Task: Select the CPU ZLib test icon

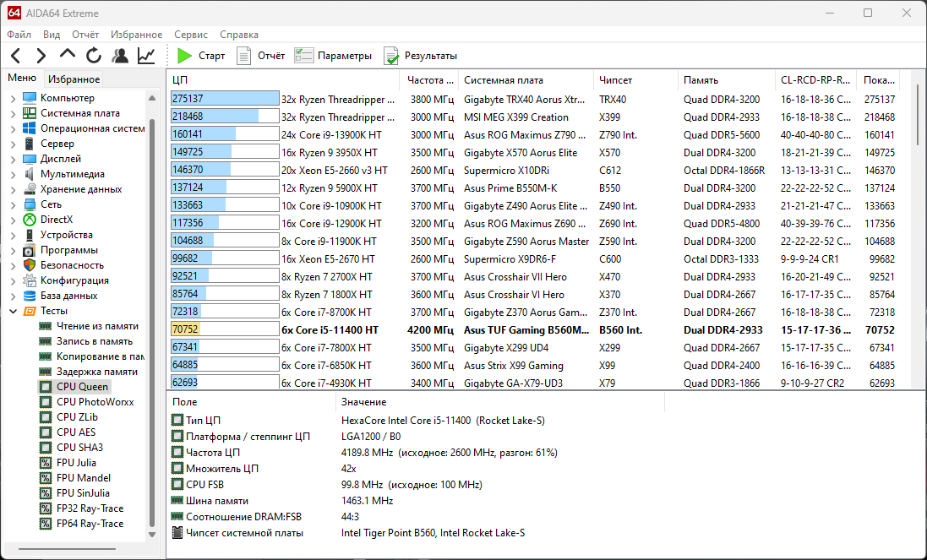Action: pos(45,417)
